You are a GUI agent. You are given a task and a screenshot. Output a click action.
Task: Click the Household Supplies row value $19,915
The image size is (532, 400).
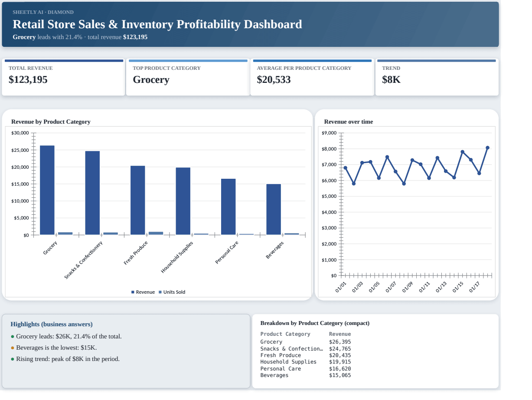(340, 362)
